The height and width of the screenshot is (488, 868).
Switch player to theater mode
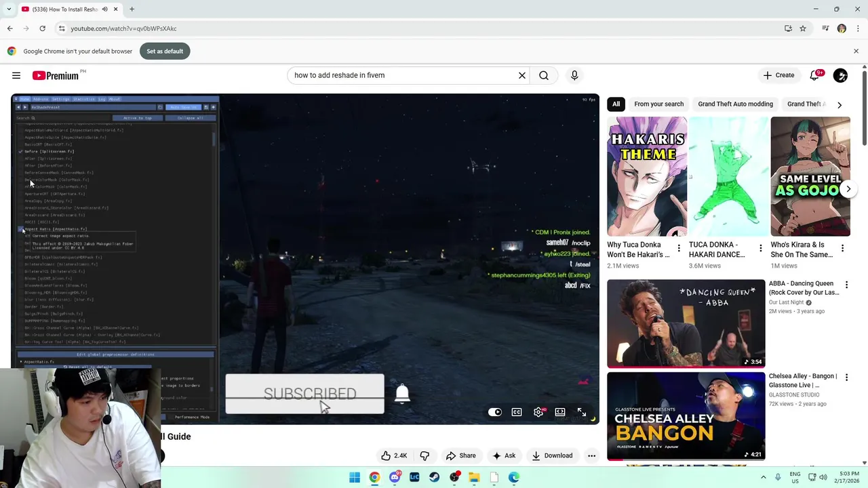[x=560, y=412]
